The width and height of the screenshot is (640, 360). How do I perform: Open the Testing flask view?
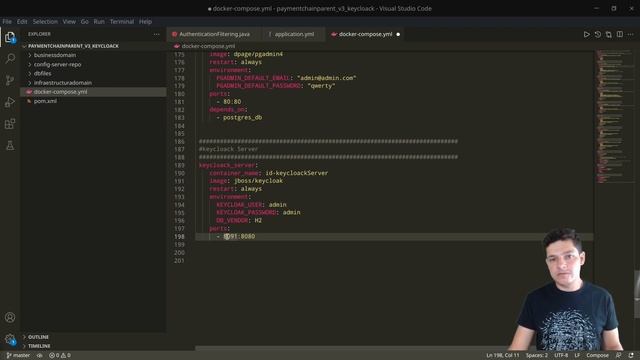point(10,145)
